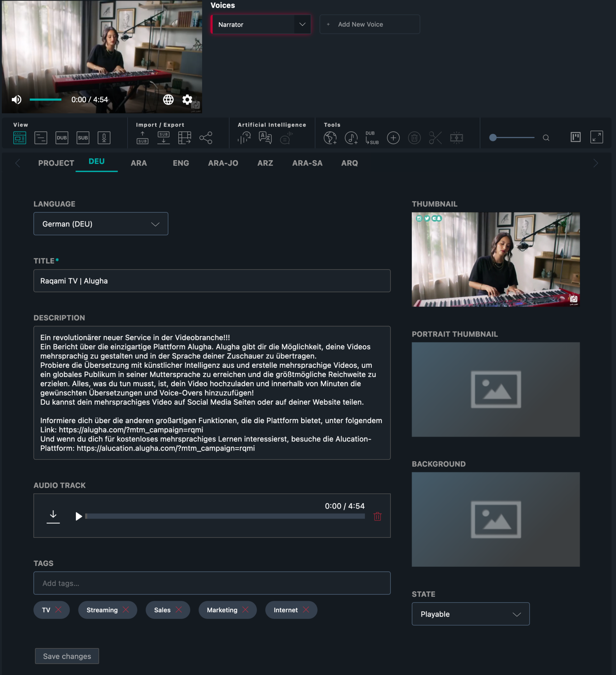
Task: Click the SUB view icon
Action: [83, 138]
